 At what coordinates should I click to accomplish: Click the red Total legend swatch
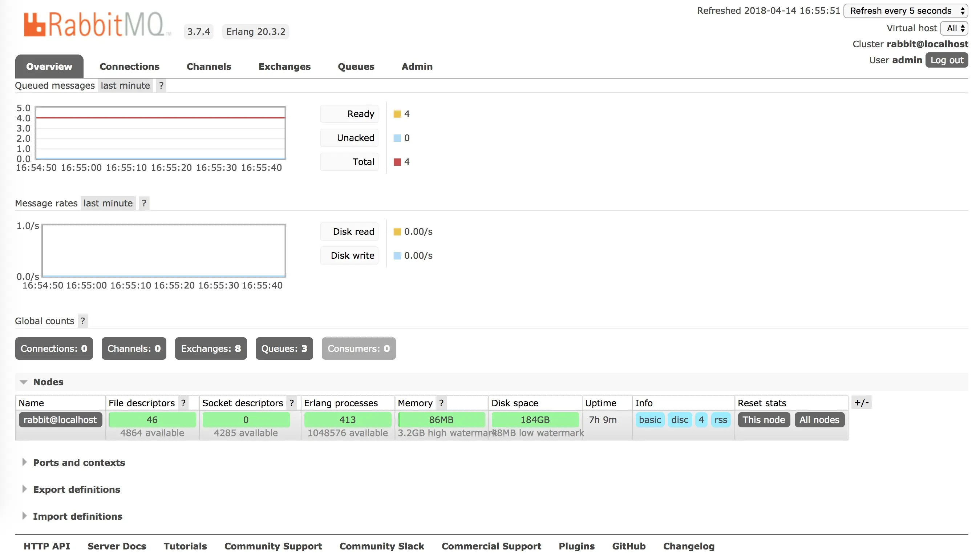point(397,162)
